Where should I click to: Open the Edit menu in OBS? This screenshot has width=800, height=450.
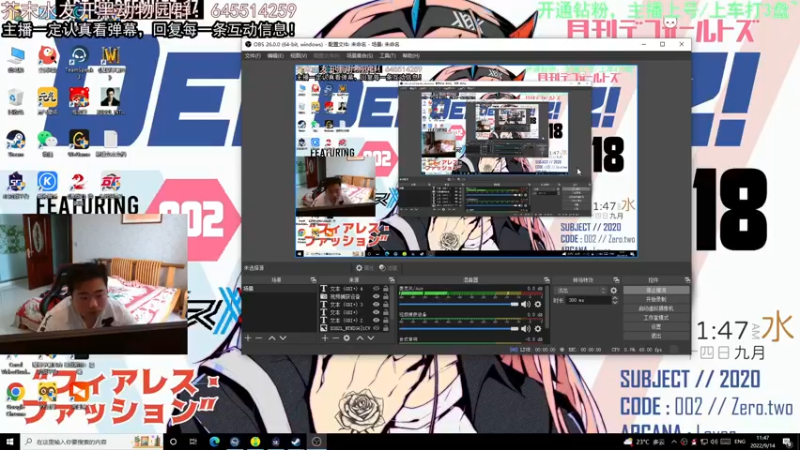[275, 56]
